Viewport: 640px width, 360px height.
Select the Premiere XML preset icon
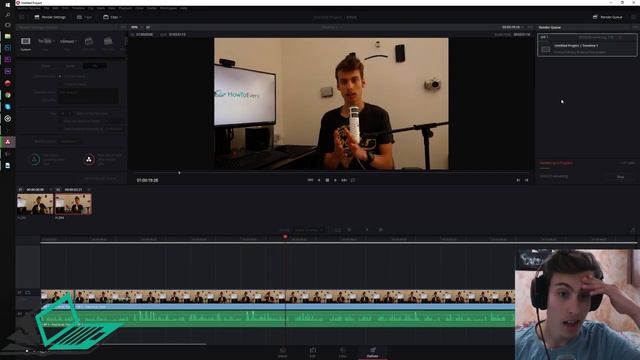(x=108, y=43)
